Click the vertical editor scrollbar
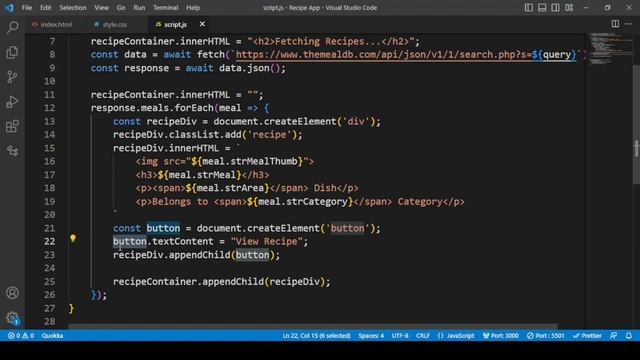Screen dimensions: 640x360 636,124
